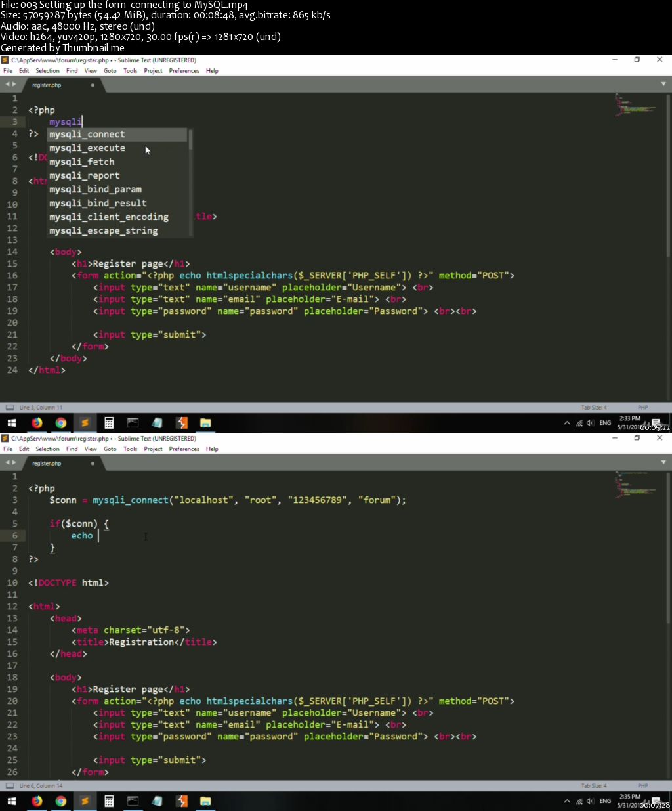Open Chrome from upper taskbar
Screen dimensions: 672x811
pos(60,423)
